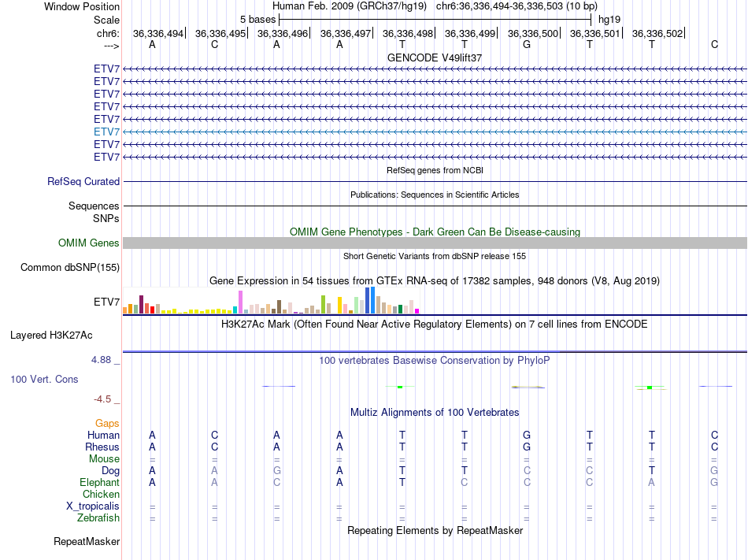Viewport: 748px width, 560px height.
Task: Click G in Human alignment row
Action: pos(527,435)
